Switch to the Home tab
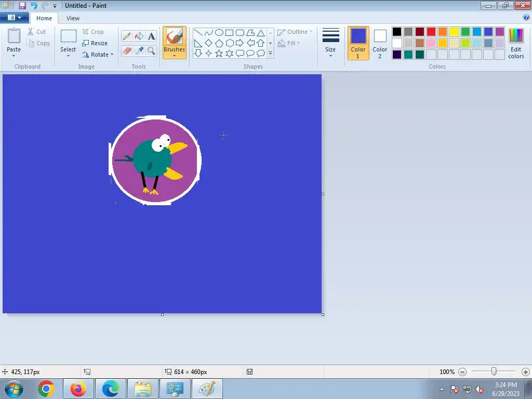Image resolution: width=532 pixels, height=399 pixels. point(44,18)
